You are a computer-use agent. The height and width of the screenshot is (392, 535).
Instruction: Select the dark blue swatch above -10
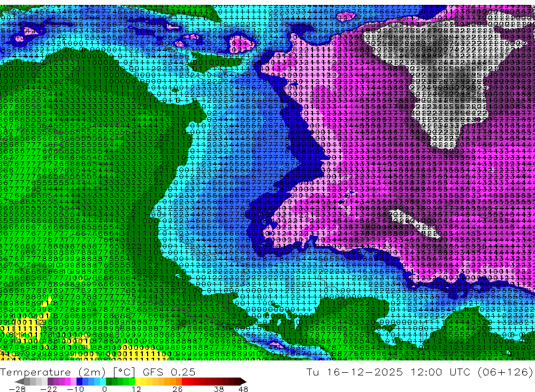tap(79, 381)
